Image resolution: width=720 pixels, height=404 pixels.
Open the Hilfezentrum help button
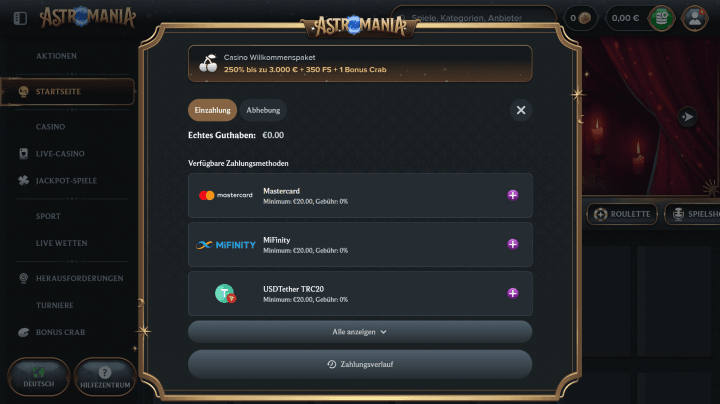(x=105, y=377)
